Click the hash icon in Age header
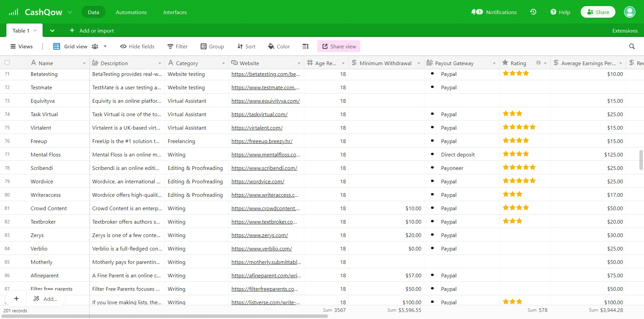Viewport: 644px width, 319px height. (310, 62)
